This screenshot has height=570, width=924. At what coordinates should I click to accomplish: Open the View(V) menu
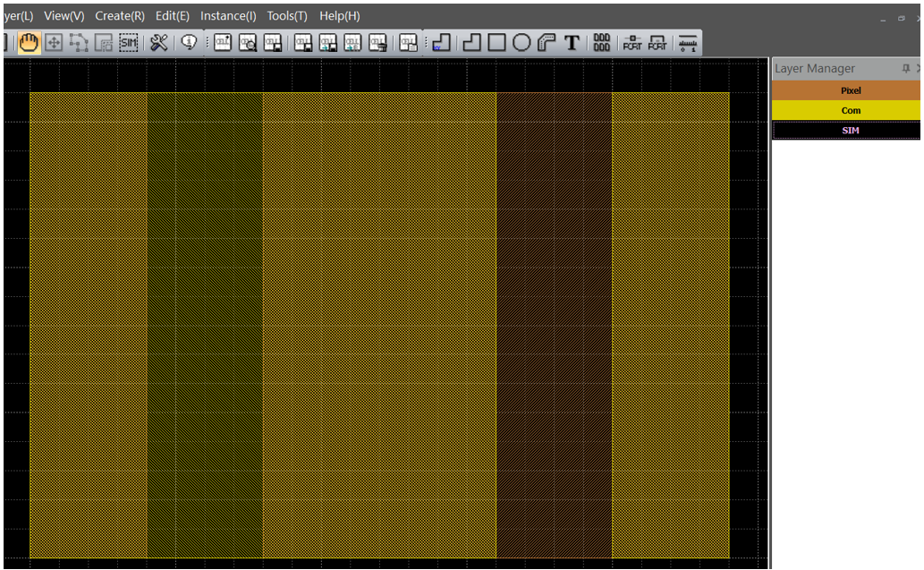64,16
